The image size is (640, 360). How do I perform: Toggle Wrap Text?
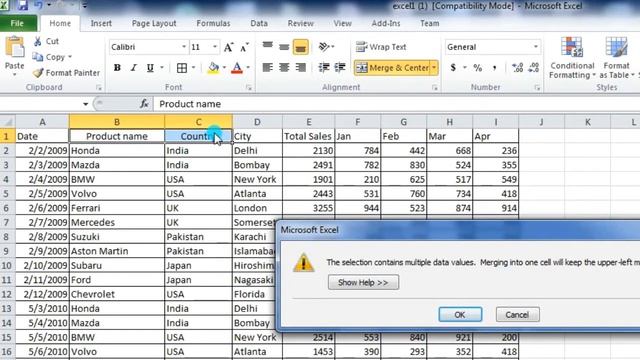pos(380,47)
